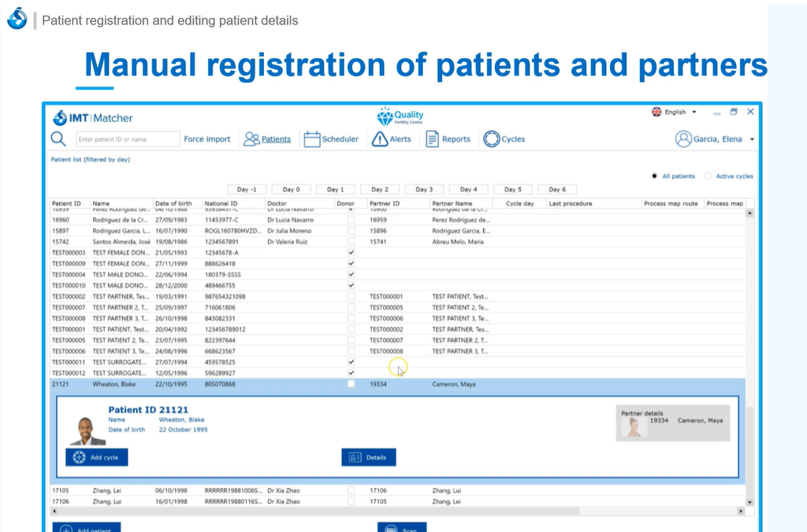Expand the Garcia, Elena user menu arrow
The image size is (807, 532).
click(752, 140)
